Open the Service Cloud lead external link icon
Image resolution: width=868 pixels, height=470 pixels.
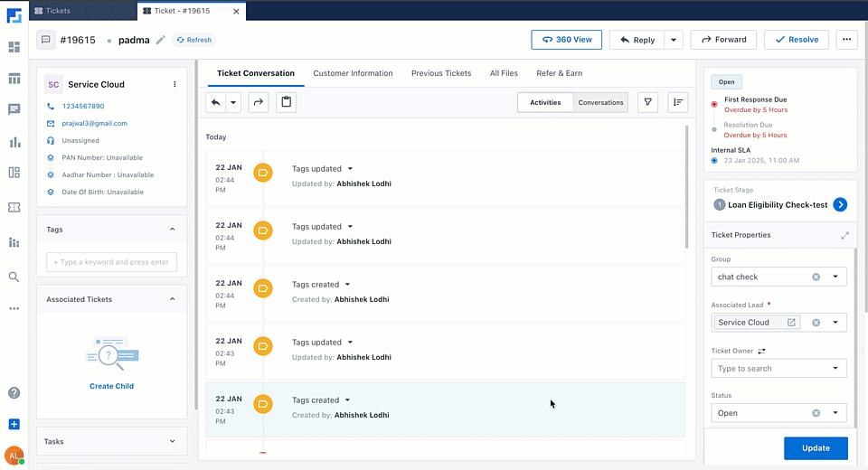792,322
